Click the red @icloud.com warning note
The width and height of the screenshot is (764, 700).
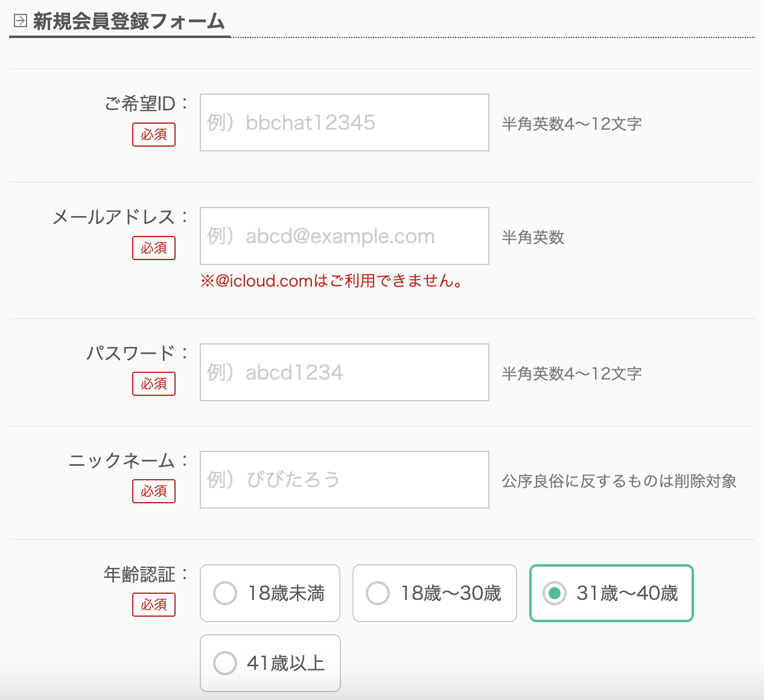click(332, 281)
